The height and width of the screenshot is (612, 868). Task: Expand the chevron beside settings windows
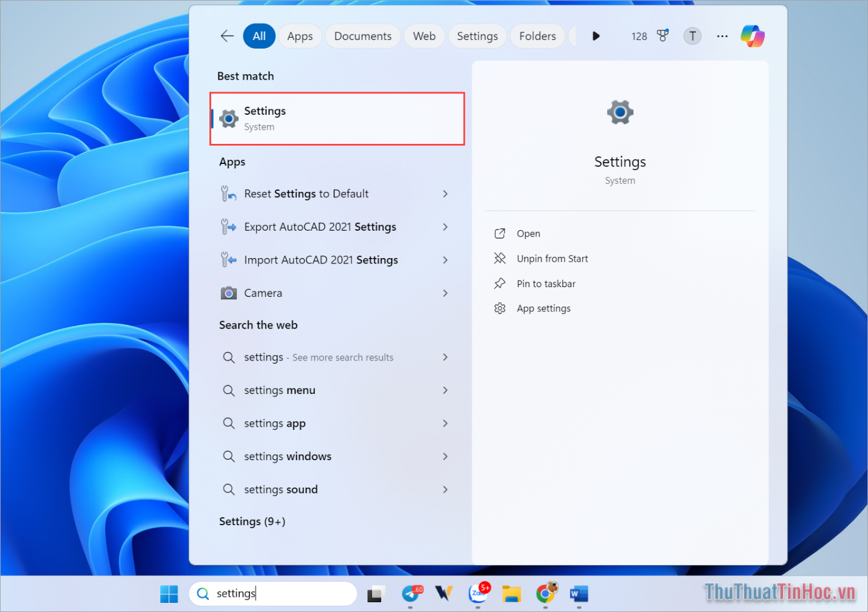coord(445,456)
